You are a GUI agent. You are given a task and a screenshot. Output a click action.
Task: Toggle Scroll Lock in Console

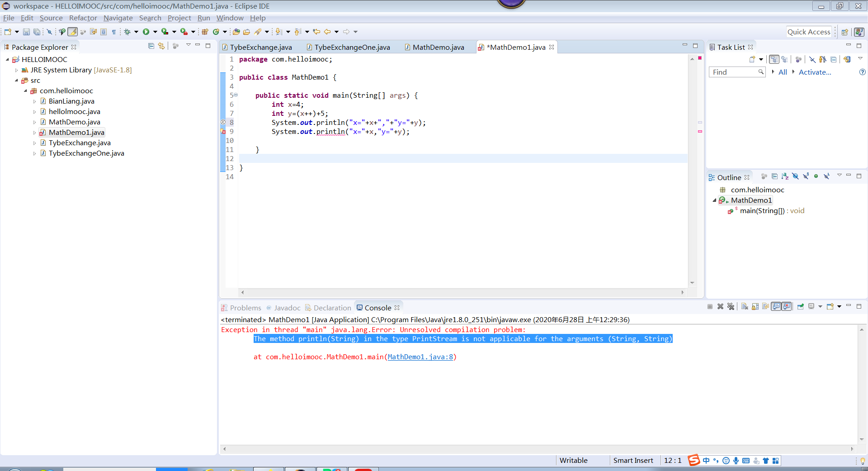pyautogui.click(x=755, y=307)
